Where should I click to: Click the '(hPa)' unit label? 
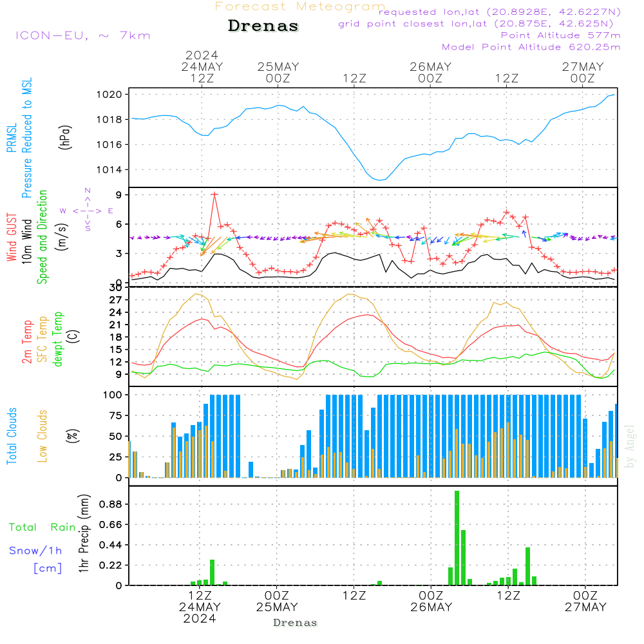pyautogui.click(x=65, y=137)
